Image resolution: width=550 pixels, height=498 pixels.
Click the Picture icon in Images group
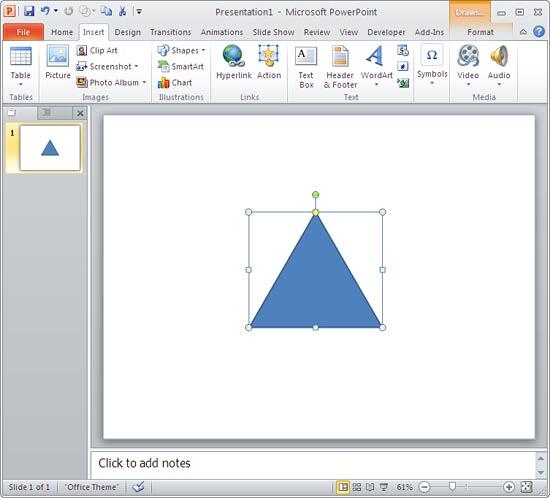[x=58, y=56]
